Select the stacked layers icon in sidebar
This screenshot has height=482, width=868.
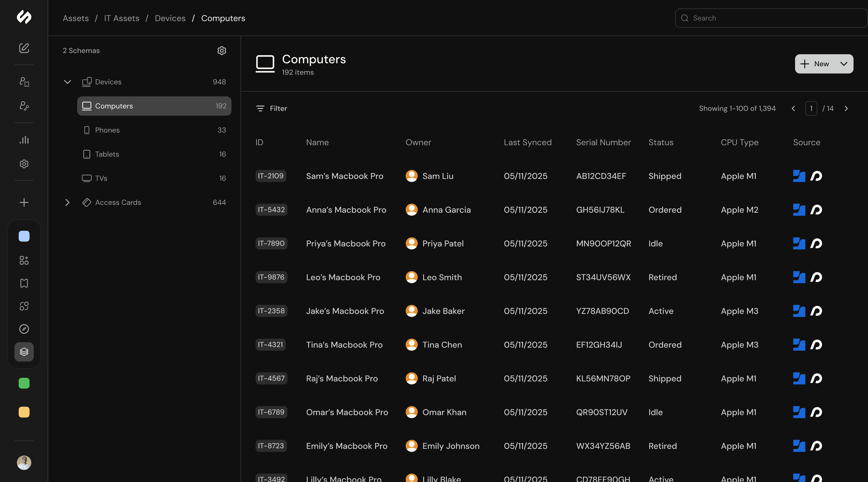24,352
